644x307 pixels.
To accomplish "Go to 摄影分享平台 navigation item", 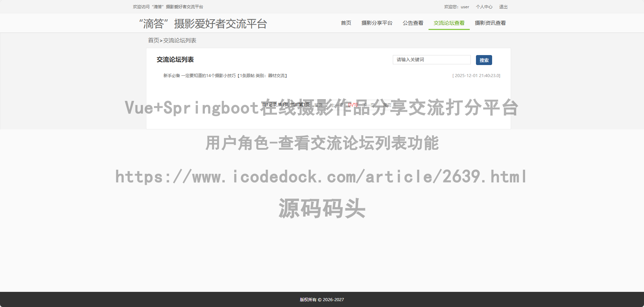I will coord(377,23).
